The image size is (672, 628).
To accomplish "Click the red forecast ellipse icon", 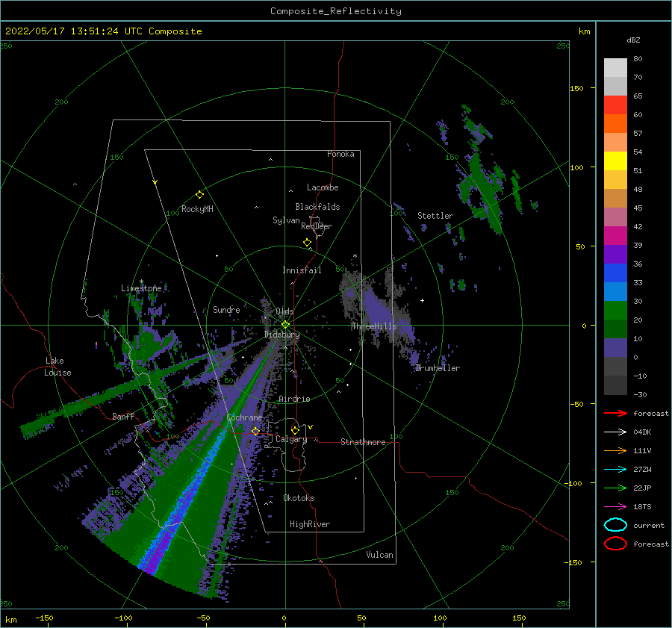I will click(x=615, y=544).
